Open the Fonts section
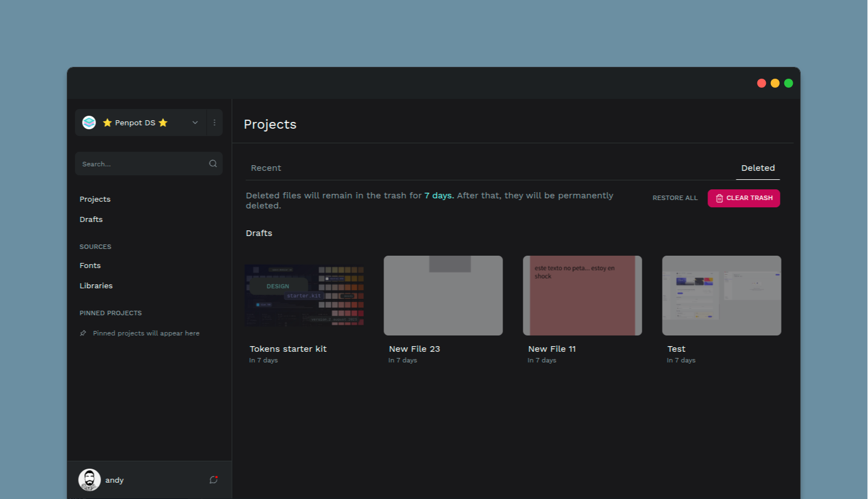This screenshot has height=499, width=868. point(90,265)
